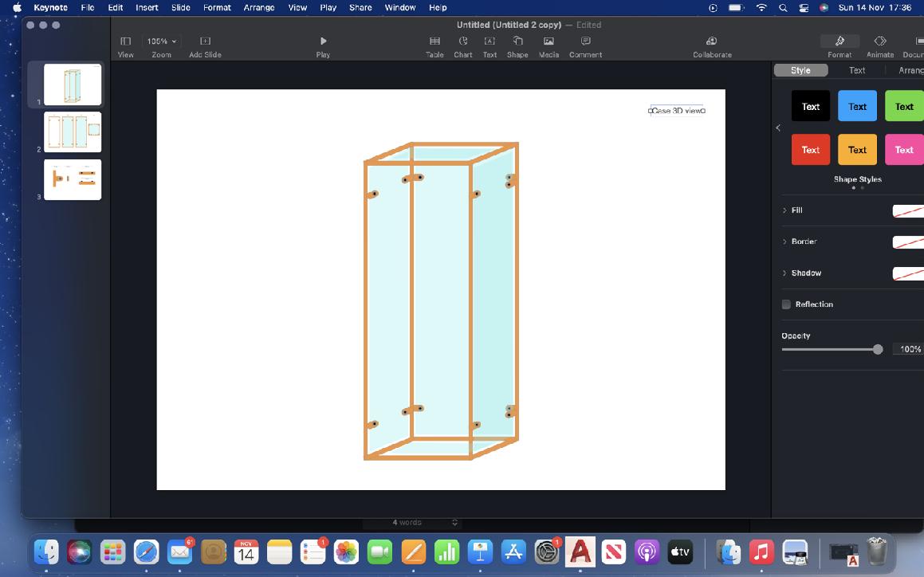Click the Media toolbar icon
This screenshot has width=924, height=577.
tap(549, 41)
